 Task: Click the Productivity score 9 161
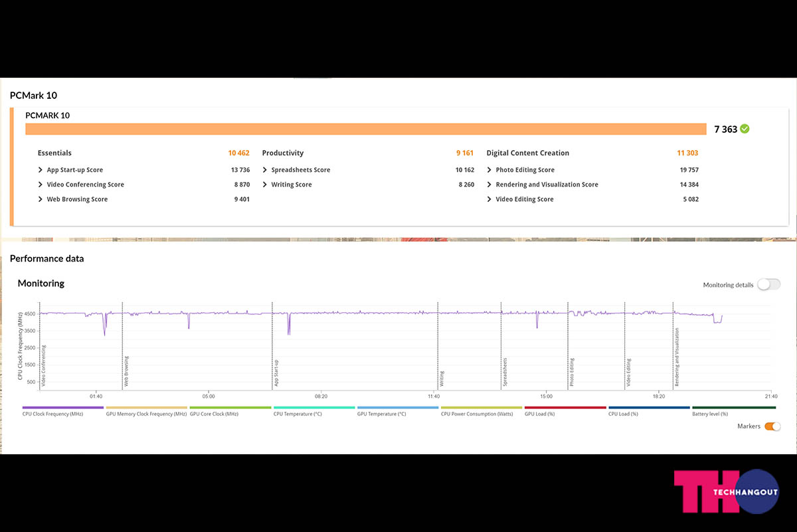pos(465,153)
